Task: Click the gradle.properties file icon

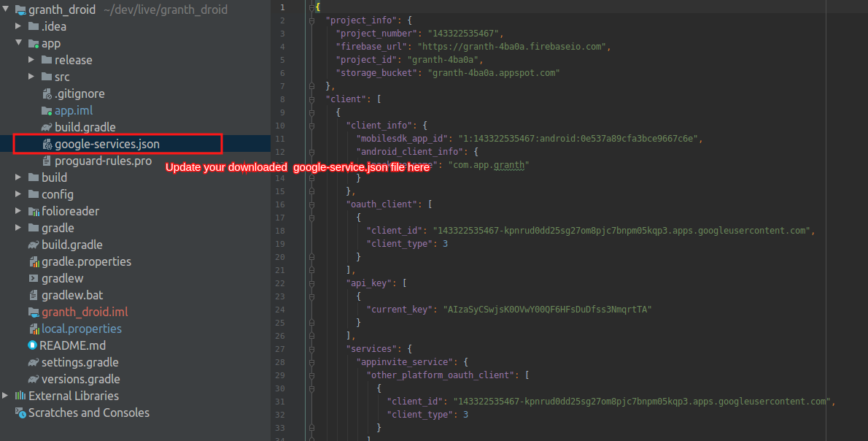Action: pos(34,261)
